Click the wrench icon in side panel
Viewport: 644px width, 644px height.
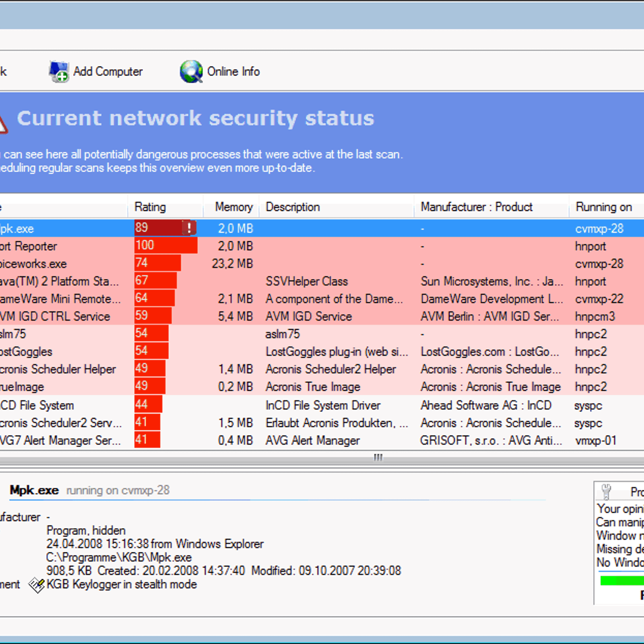pyautogui.click(x=606, y=491)
